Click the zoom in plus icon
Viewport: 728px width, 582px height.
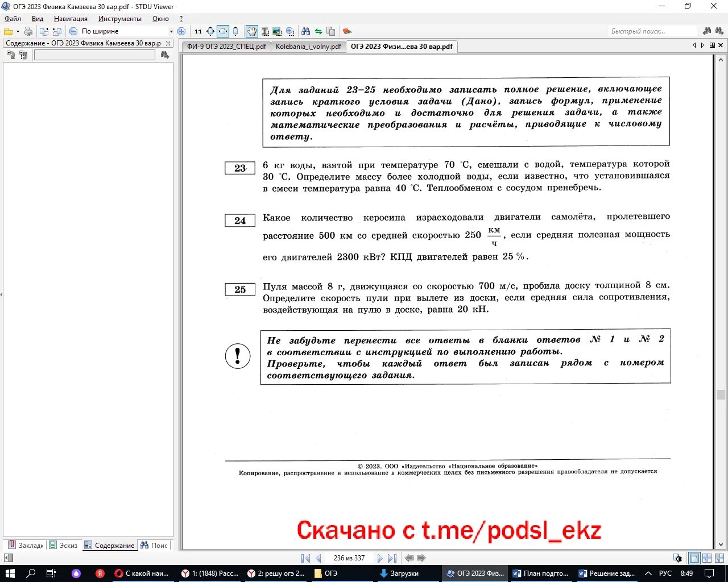[181, 31]
